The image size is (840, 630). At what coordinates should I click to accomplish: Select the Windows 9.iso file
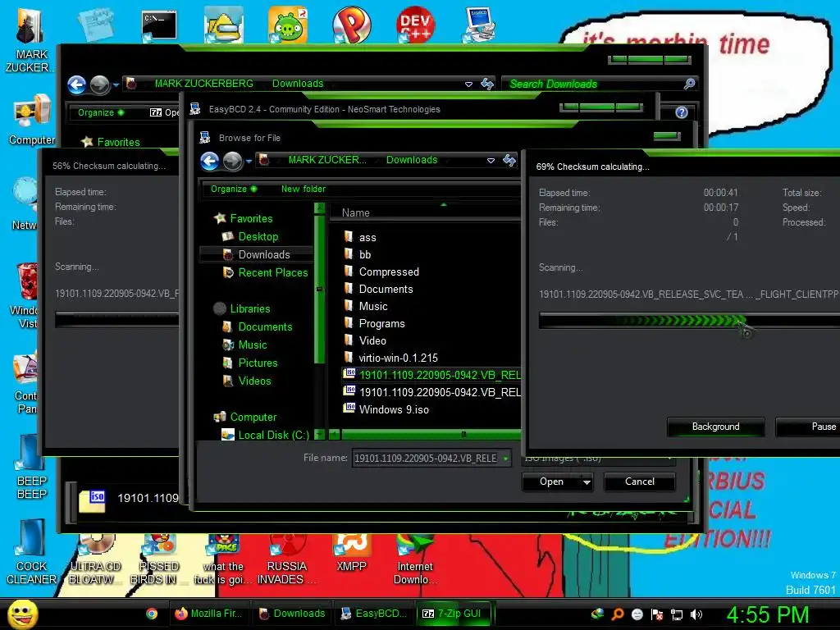pos(394,410)
